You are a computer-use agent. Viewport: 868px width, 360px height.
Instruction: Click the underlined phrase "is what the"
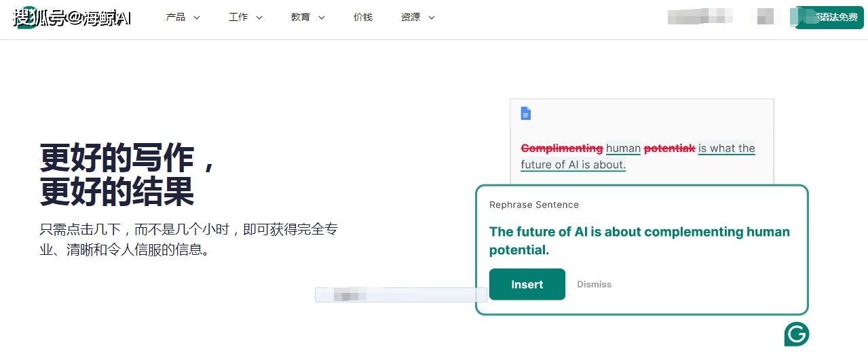726,148
